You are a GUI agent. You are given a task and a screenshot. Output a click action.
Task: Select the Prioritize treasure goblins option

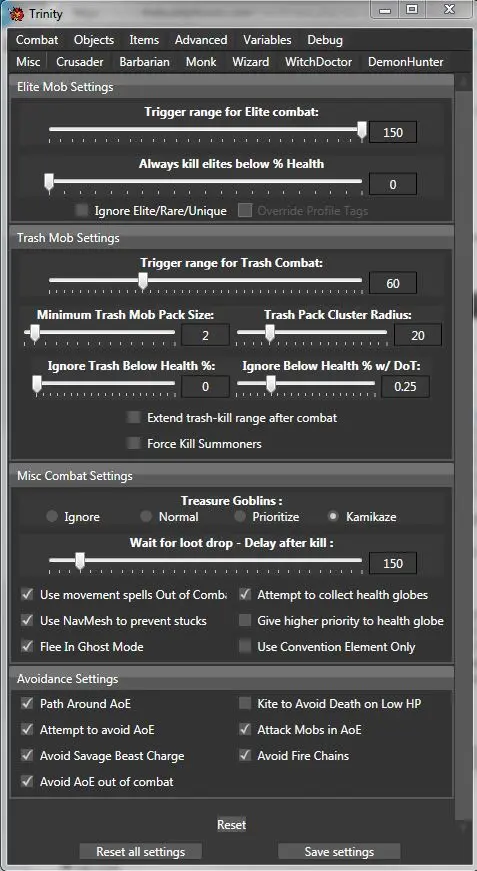click(239, 517)
